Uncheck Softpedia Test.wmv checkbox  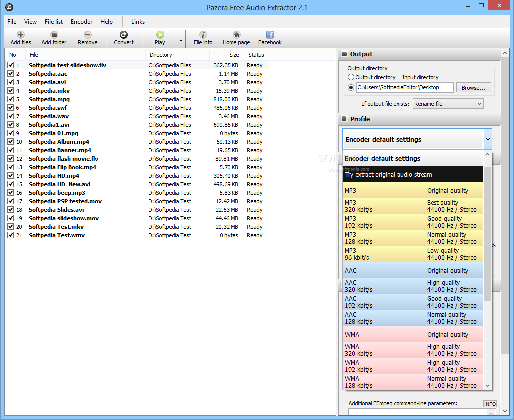(x=11, y=235)
